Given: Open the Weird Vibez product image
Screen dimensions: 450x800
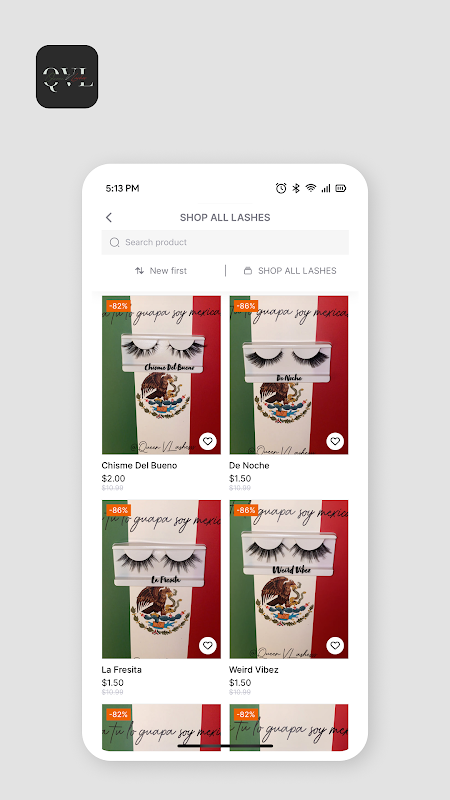Looking at the screenshot, I should [x=289, y=579].
